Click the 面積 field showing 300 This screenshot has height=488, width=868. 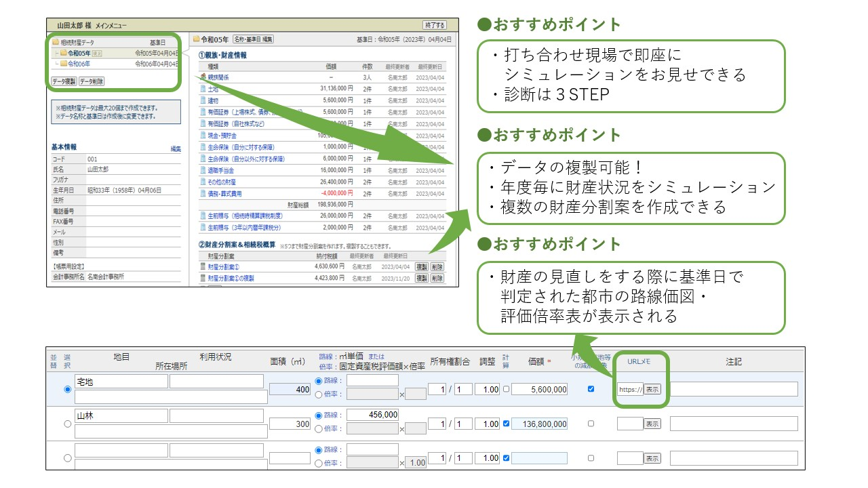pos(290,424)
